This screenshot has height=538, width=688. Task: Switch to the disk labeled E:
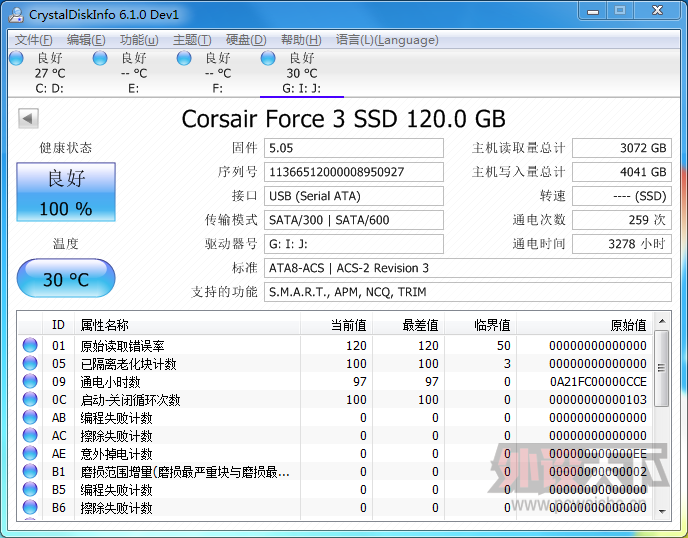point(134,73)
